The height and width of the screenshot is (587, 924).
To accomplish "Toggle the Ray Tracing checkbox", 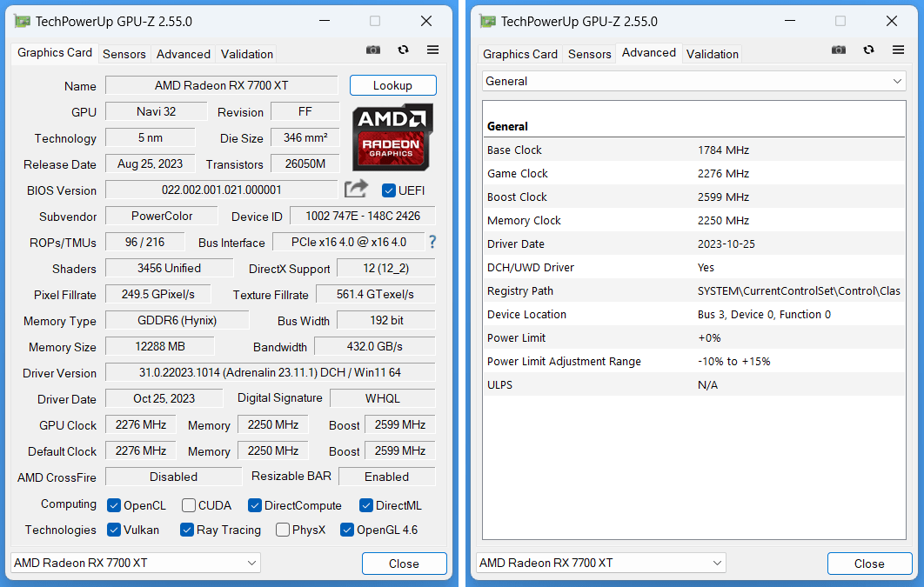I will point(187,530).
